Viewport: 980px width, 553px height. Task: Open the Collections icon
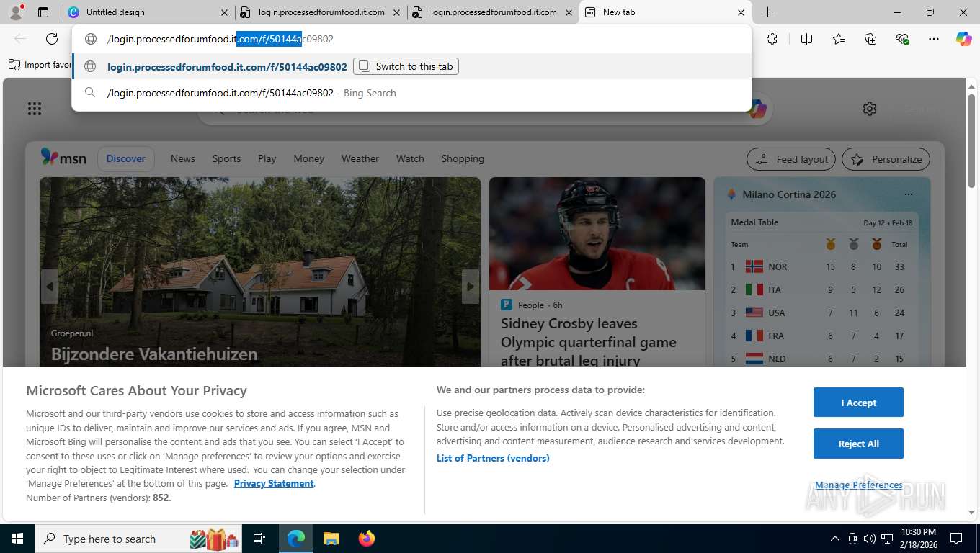click(870, 39)
